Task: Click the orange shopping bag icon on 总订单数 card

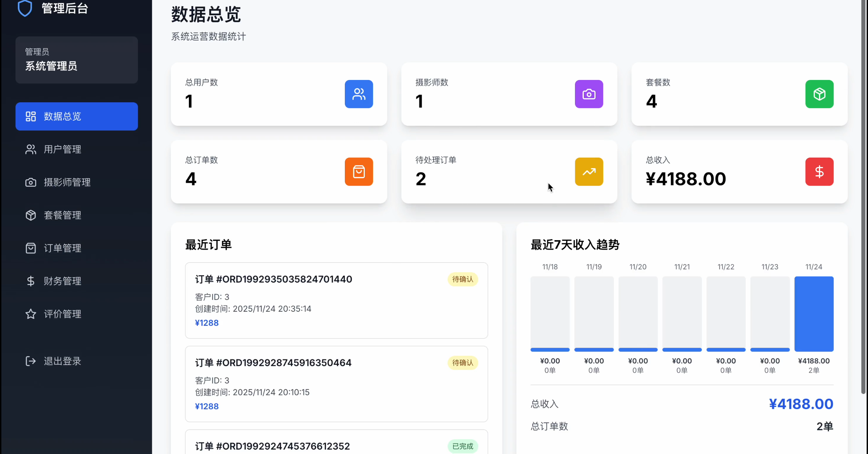Action: pos(359,171)
